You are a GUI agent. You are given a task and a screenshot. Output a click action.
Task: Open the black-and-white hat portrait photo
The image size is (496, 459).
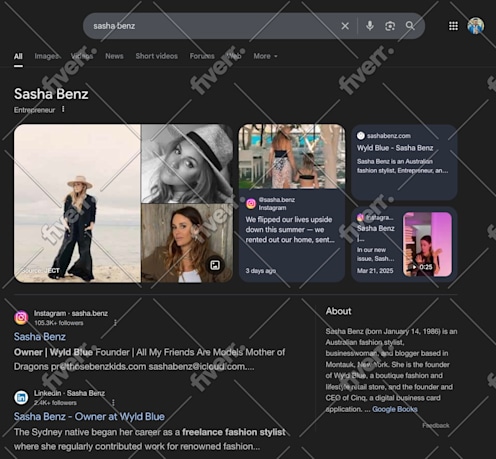(187, 163)
